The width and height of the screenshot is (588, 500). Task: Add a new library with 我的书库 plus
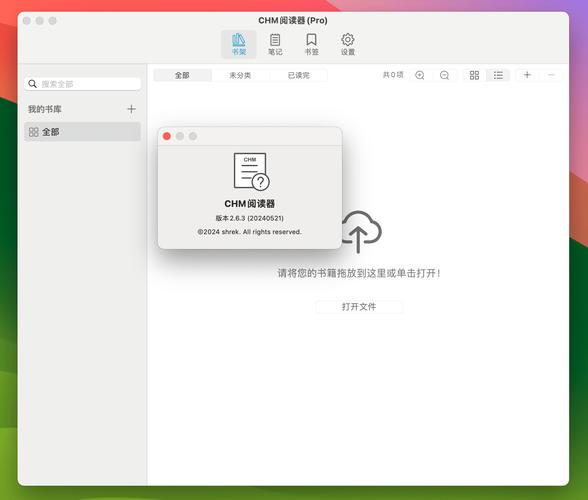[x=131, y=109]
